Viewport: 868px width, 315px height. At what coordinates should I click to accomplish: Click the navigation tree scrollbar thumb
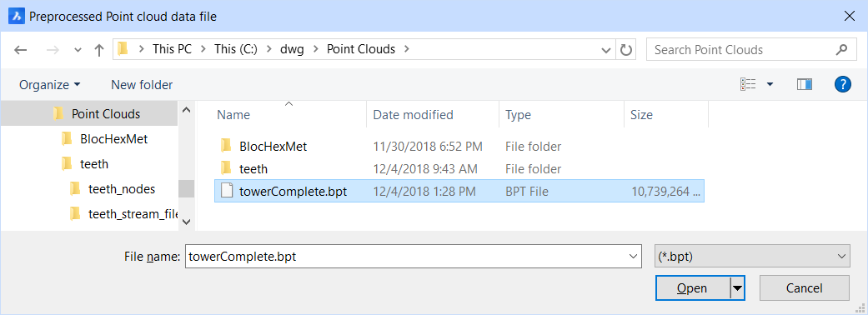click(186, 189)
